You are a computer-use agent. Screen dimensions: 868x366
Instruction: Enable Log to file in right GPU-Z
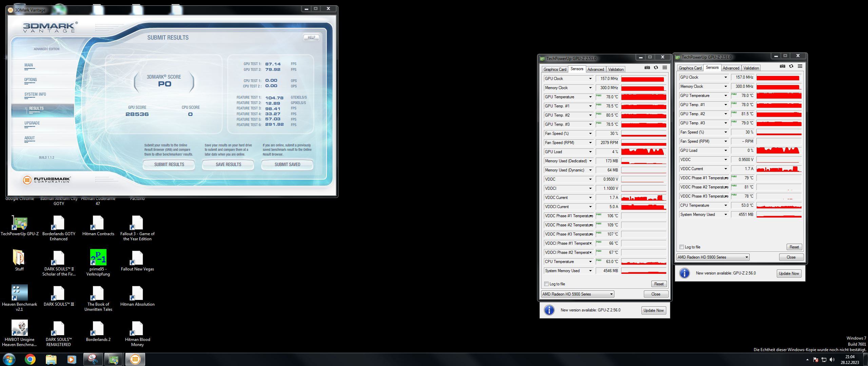pos(682,247)
